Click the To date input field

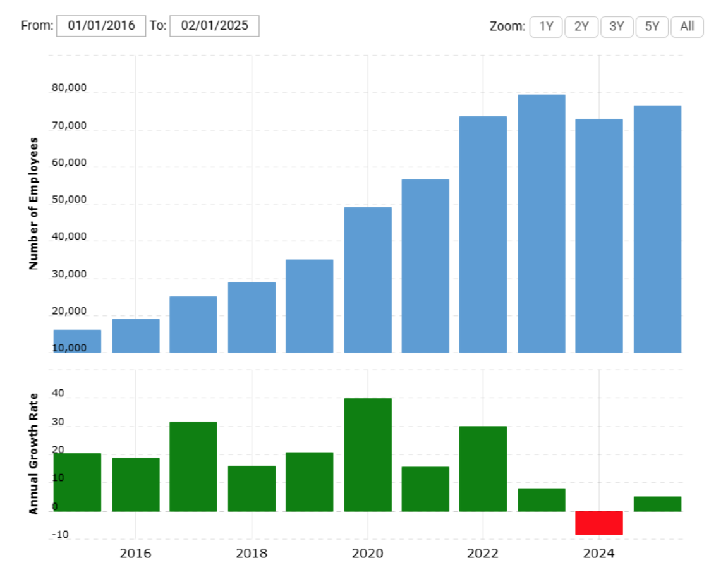point(214,26)
